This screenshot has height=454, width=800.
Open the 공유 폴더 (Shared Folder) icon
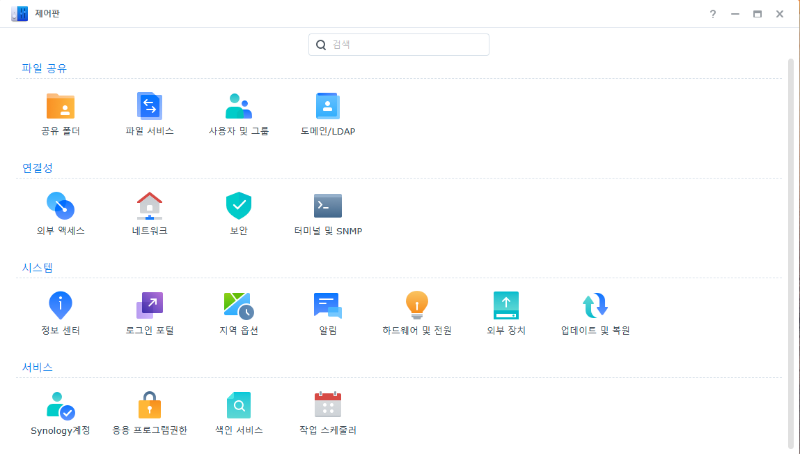point(60,106)
